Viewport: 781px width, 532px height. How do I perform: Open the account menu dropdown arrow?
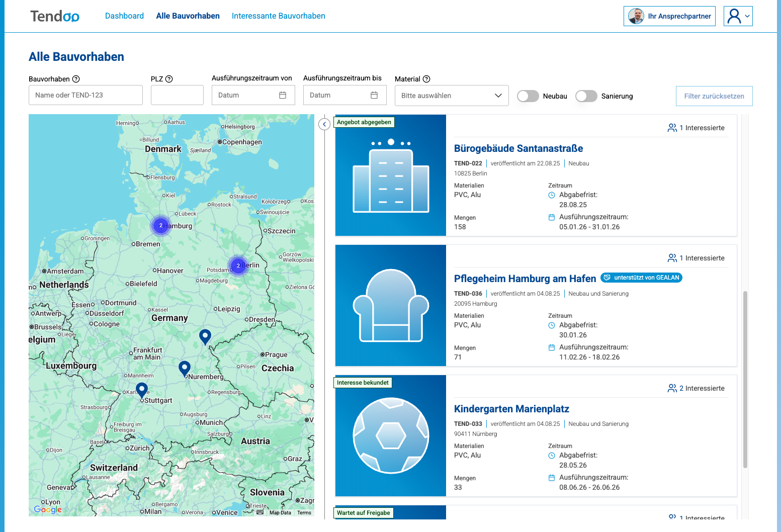[x=746, y=16]
